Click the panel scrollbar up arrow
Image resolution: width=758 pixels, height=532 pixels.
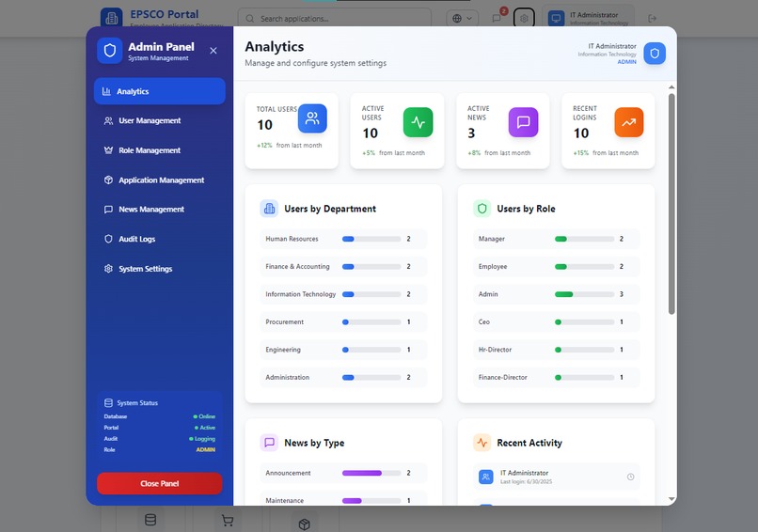[x=671, y=87]
